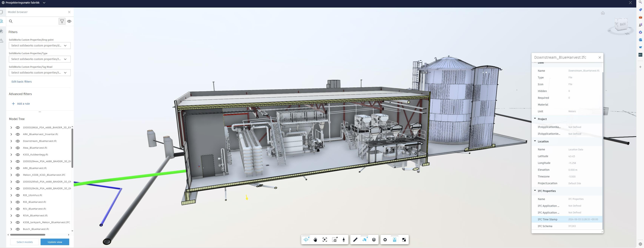Select the Pan hand tool
644x248 pixels.
pos(315,240)
